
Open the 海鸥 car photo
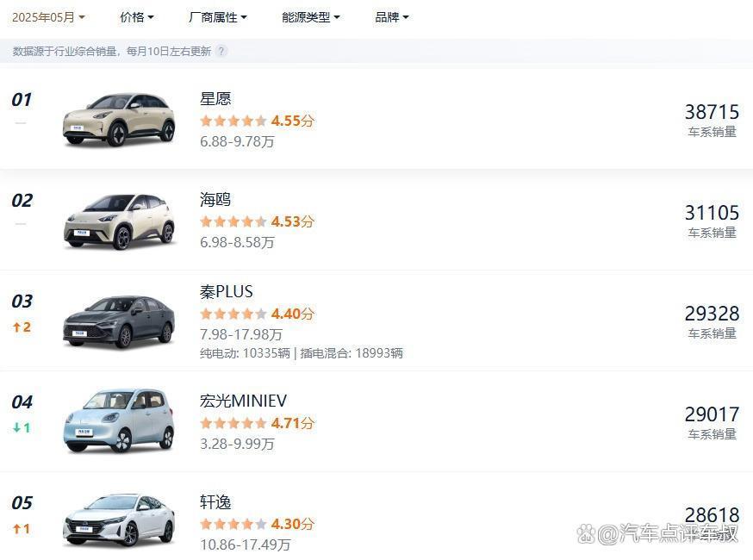pos(119,221)
